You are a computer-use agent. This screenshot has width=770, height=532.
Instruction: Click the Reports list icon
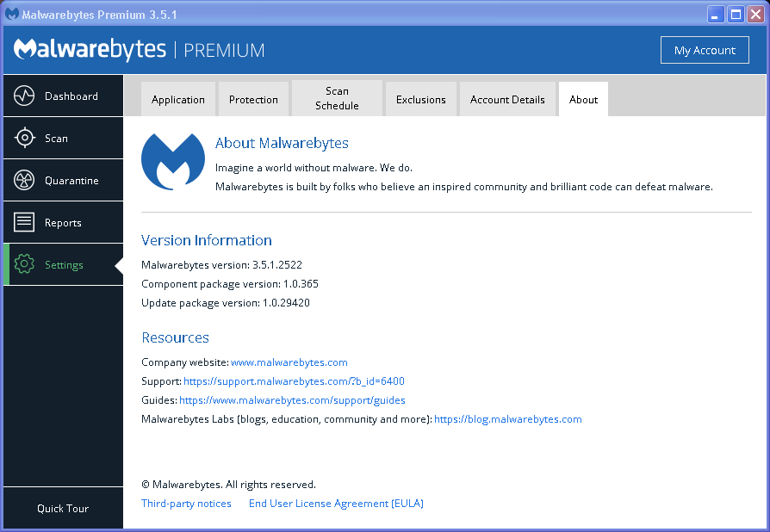coord(24,222)
